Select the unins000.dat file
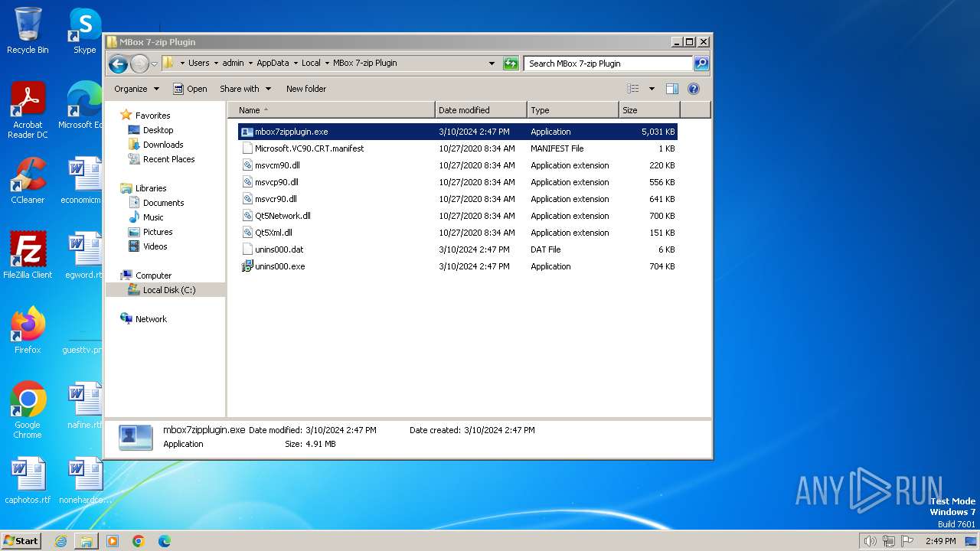This screenshot has height=551, width=980. [458, 249]
